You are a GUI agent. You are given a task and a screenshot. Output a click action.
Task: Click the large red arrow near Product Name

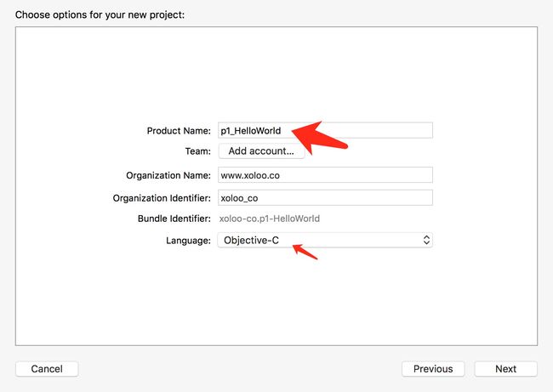click(x=318, y=137)
